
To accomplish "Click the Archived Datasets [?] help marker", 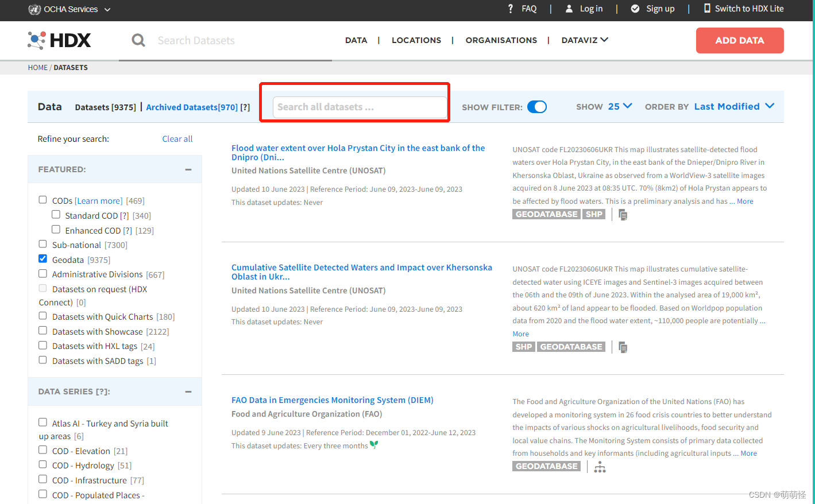I will [x=245, y=107].
